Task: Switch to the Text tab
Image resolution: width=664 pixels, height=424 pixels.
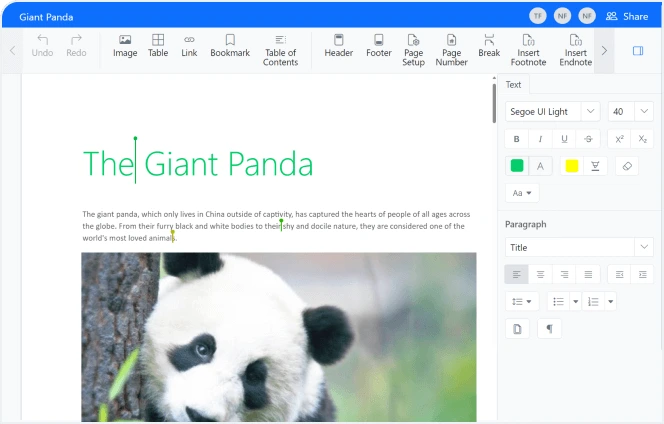Action: click(513, 85)
